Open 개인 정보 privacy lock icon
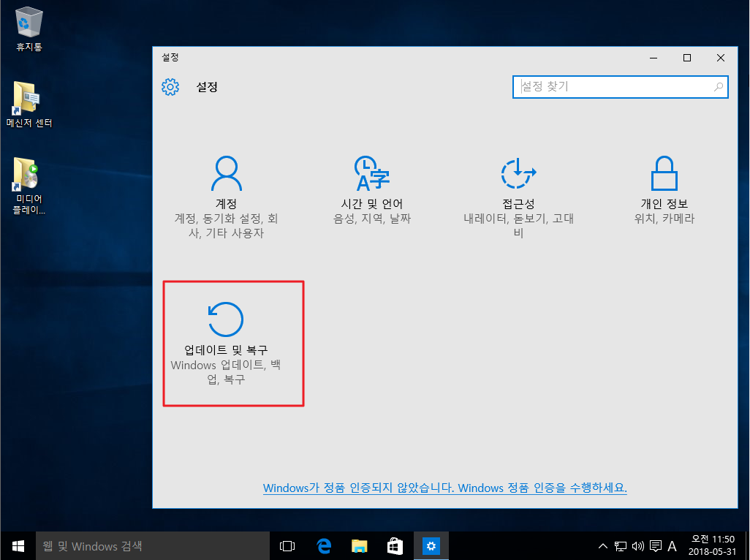The width and height of the screenshot is (750, 560). [x=664, y=173]
